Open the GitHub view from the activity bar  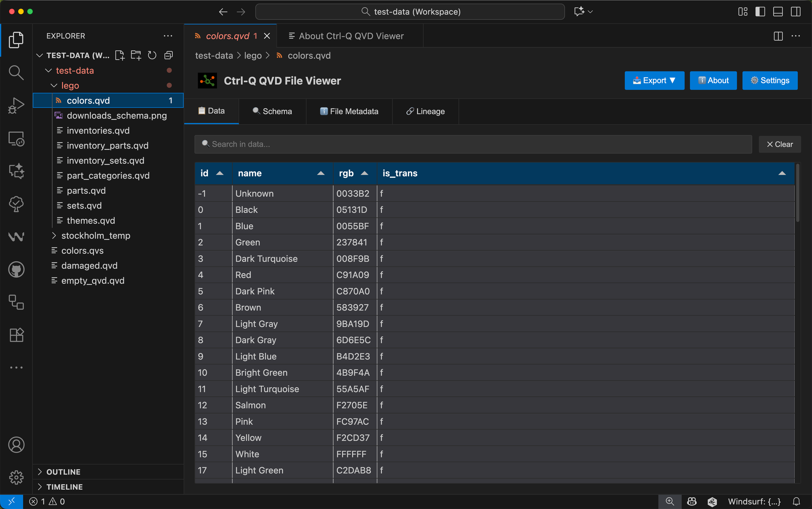16,269
